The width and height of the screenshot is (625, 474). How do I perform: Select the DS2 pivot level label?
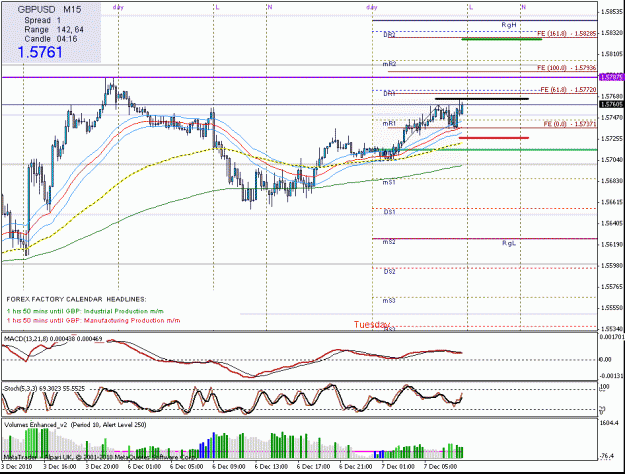point(389,272)
